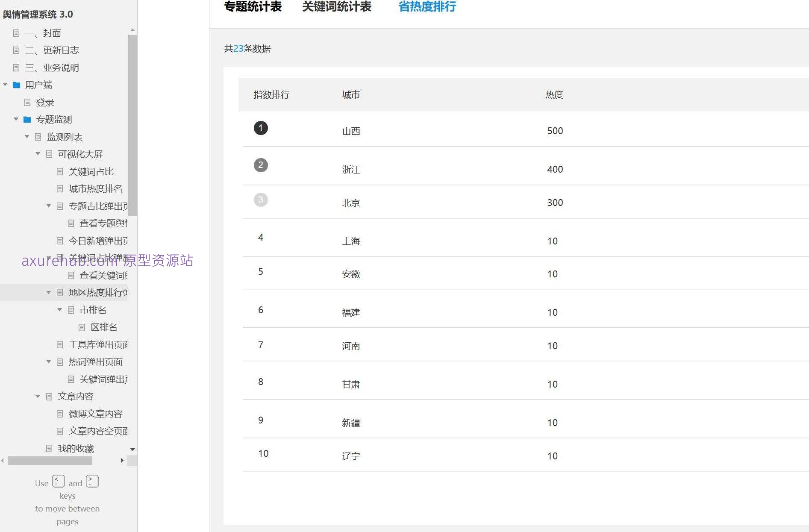Switch to the 专题统计表 tab
Image resolution: width=809 pixels, height=532 pixels.
253,7
